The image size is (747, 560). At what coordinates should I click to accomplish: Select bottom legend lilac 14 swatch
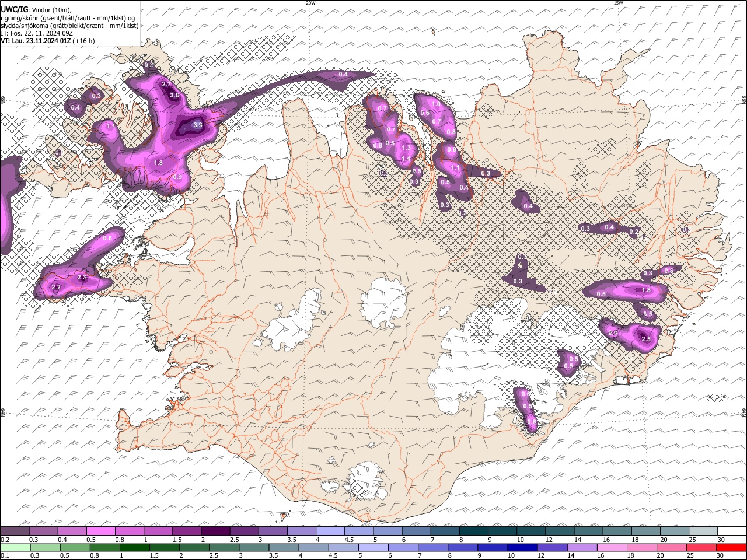pos(583,547)
